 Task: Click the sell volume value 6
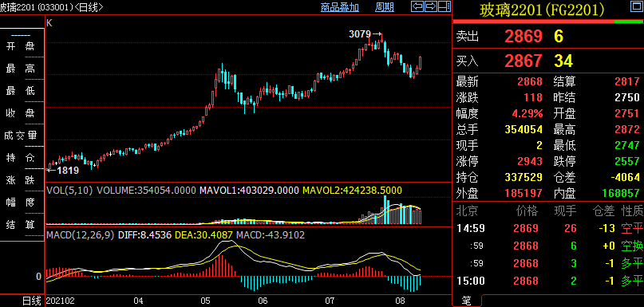click(x=559, y=37)
